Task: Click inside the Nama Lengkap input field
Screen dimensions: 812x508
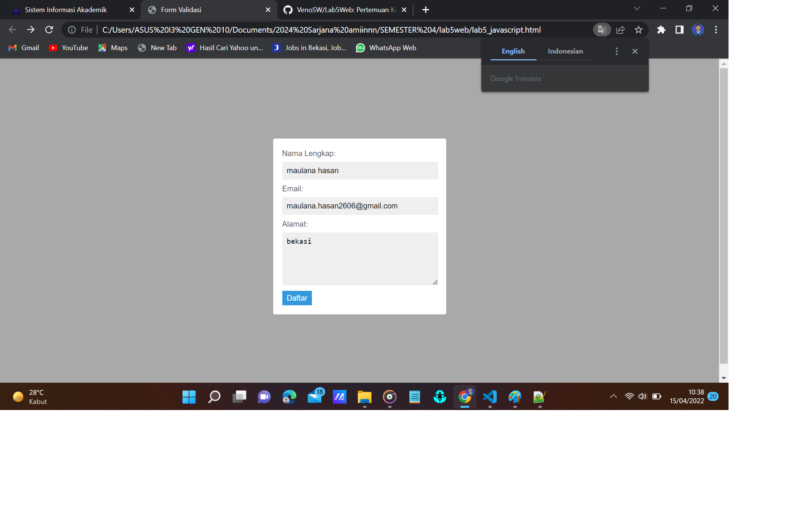Action: coord(360,170)
